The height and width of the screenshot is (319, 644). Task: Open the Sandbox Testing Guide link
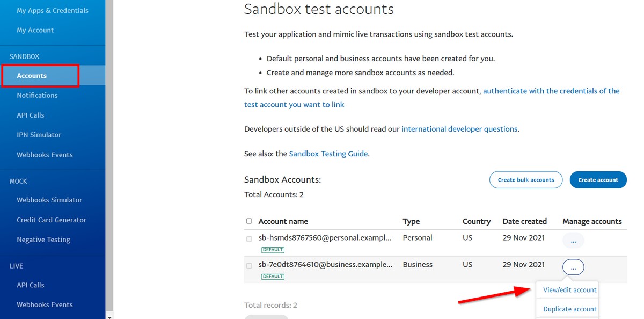click(x=328, y=153)
